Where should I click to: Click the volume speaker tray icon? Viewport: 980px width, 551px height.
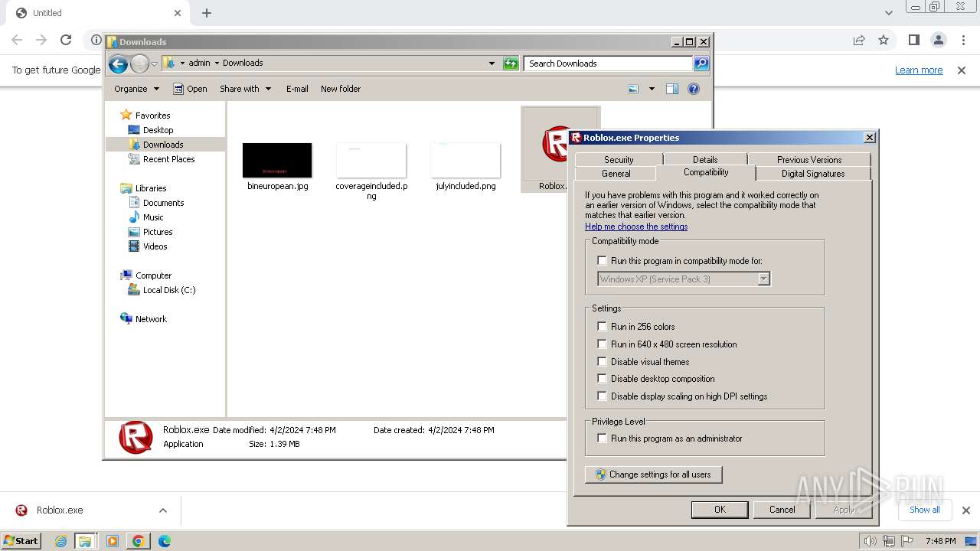[871, 541]
